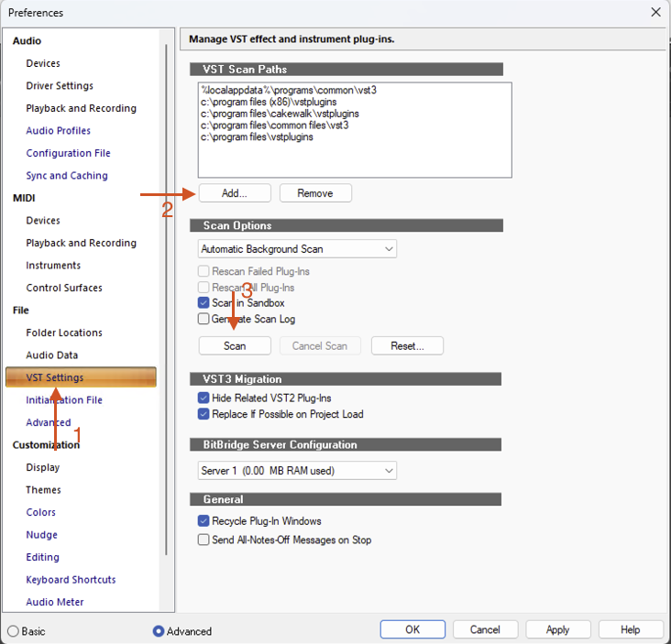Expand BitBridge Server 1 dropdown

pyautogui.click(x=297, y=471)
